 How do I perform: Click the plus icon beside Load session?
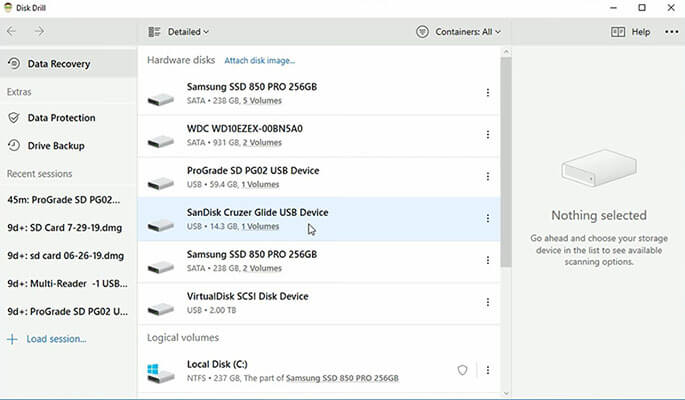12,339
